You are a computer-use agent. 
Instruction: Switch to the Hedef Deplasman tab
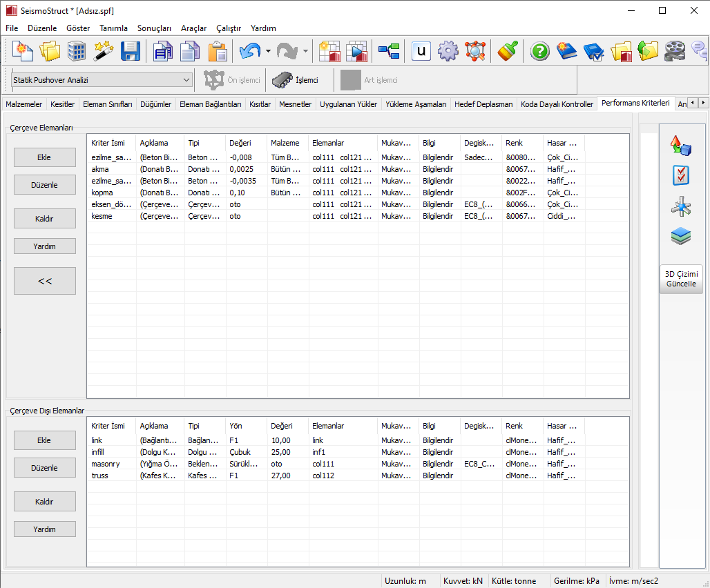pos(483,104)
